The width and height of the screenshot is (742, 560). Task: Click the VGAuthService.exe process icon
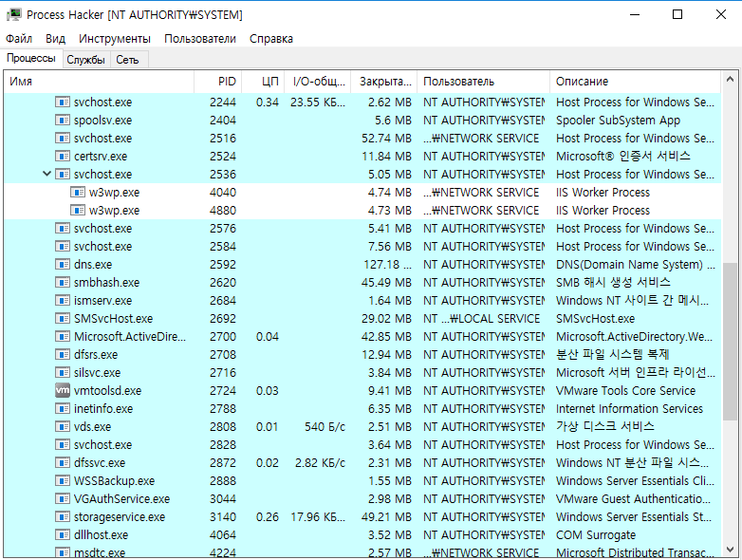click(x=63, y=499)
